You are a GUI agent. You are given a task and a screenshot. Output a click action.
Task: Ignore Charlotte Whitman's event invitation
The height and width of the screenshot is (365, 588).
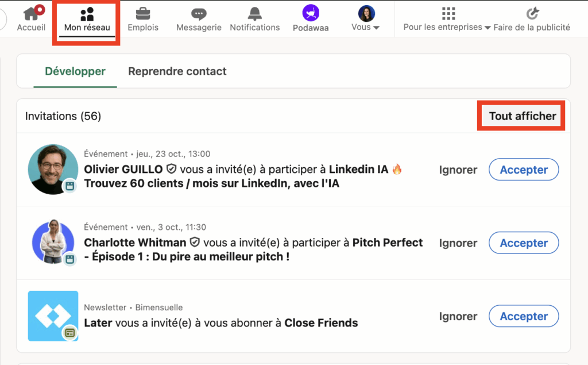(x=458, y=243)
